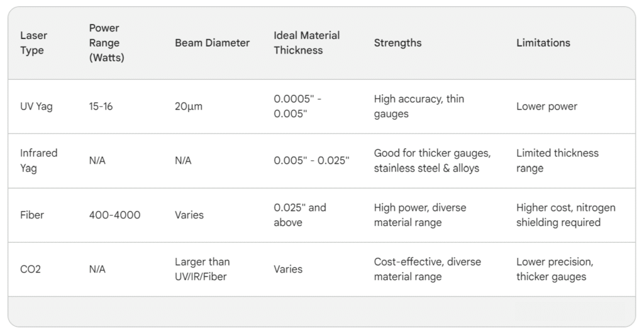Select the Beam Diameter column header

(x=212, y=43)
